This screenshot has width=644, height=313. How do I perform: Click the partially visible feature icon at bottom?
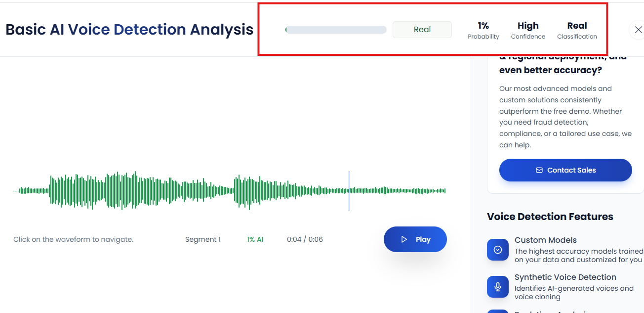497,311
